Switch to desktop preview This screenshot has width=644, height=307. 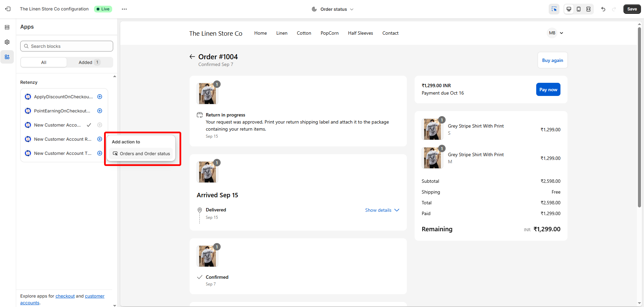pyautogui.click(x=569, y=9)
